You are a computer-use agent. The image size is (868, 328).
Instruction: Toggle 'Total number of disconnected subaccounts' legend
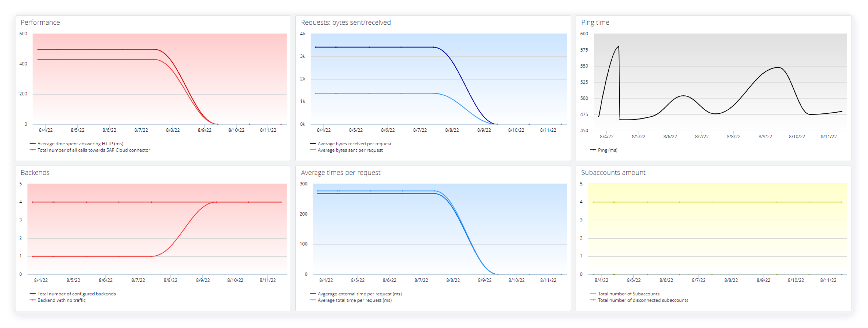pyautogui.click(x=639, y=300)
